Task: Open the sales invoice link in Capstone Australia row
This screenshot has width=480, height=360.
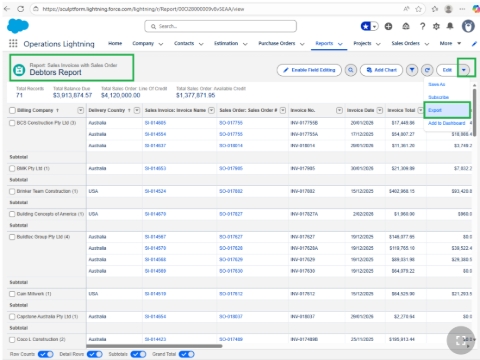Action: coord(155,316)
